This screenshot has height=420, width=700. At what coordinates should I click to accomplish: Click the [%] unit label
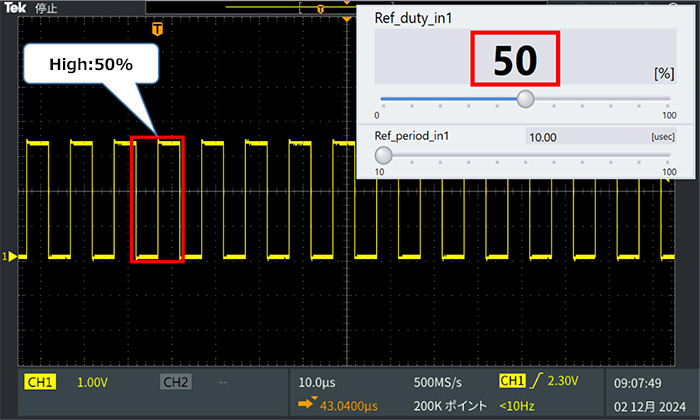tap(664, 73)
